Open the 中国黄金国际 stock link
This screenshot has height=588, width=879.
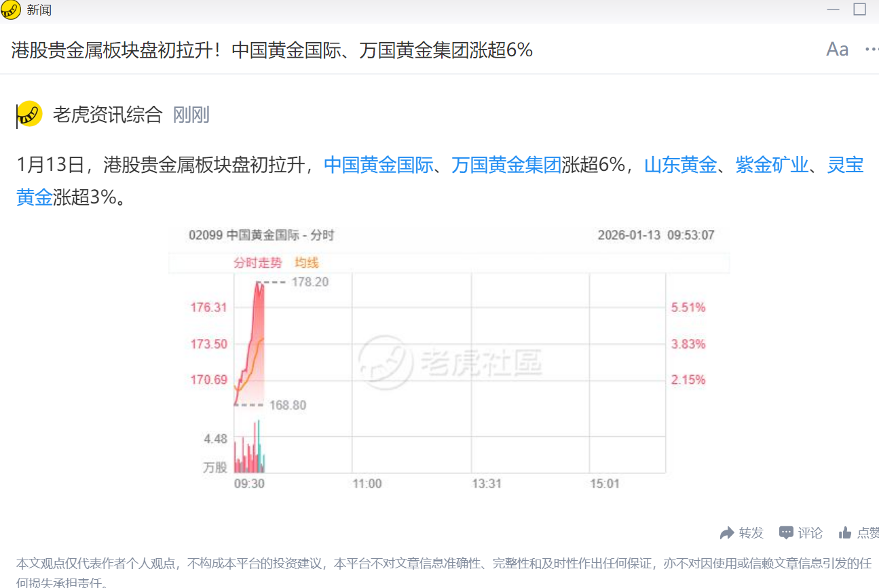click(377, 165)
